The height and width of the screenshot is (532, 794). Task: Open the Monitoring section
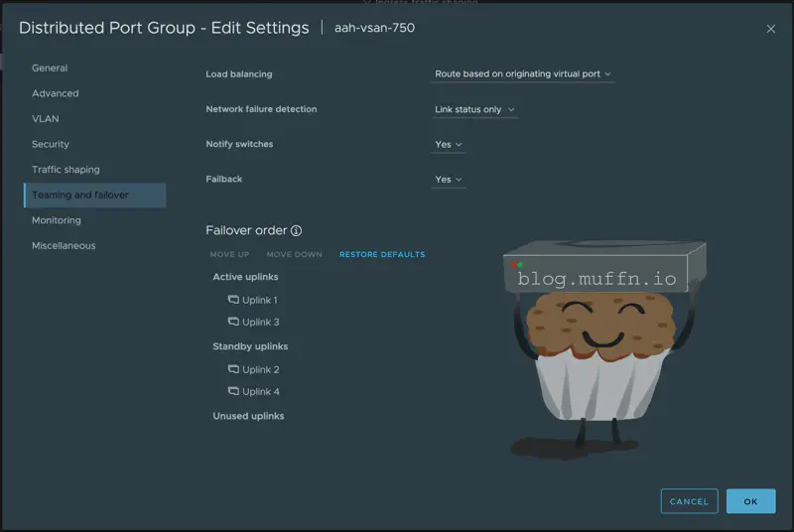[57, 220]
